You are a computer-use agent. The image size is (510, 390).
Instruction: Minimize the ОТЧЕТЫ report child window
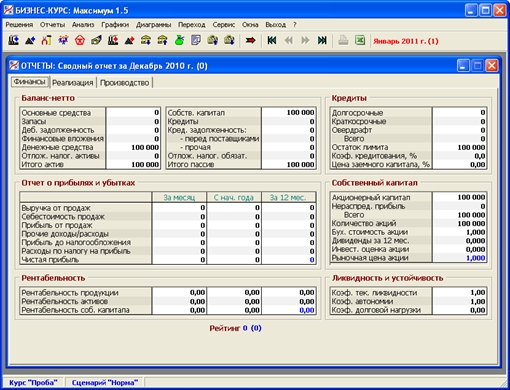463,66
